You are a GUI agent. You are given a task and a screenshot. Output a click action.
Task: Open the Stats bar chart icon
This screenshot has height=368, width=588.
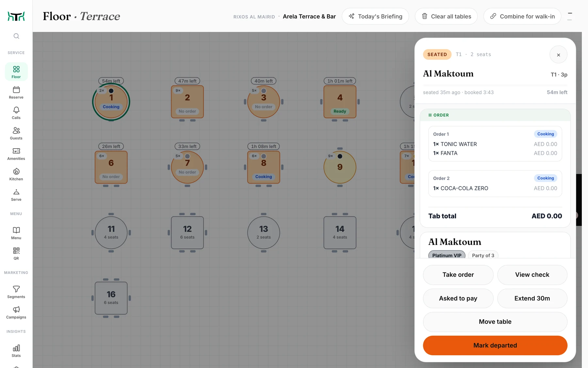16,348
